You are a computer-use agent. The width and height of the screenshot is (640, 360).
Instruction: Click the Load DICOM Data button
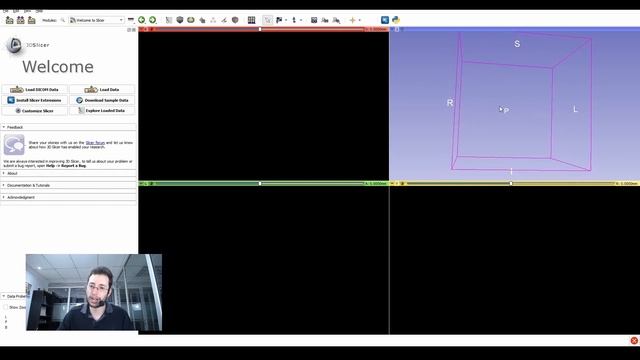(35, 89)
